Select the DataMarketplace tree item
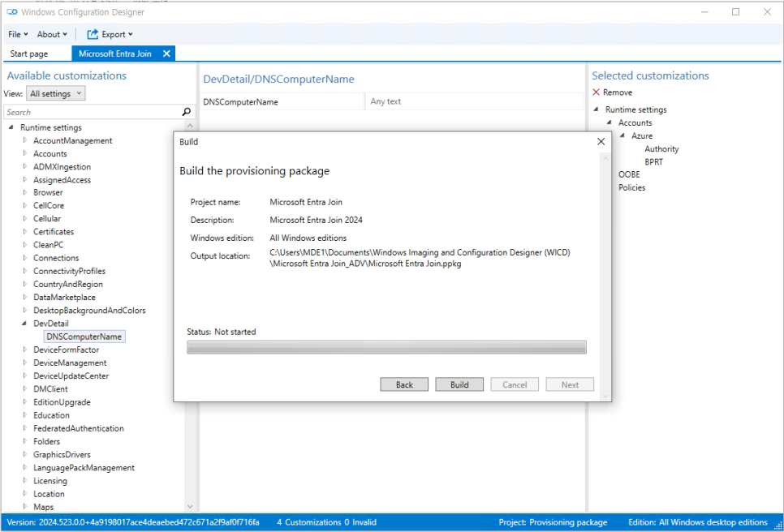The width and height of the screenshot is (784, 532). point(64,297)
